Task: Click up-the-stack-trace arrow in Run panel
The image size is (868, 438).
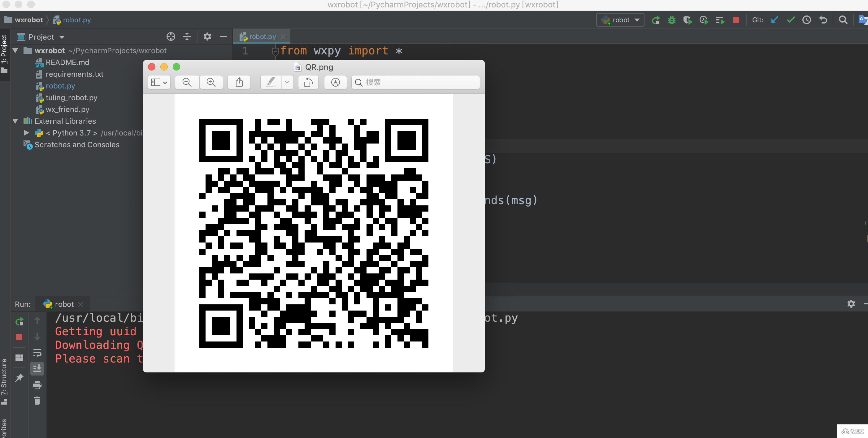Action: click(37, 320)
